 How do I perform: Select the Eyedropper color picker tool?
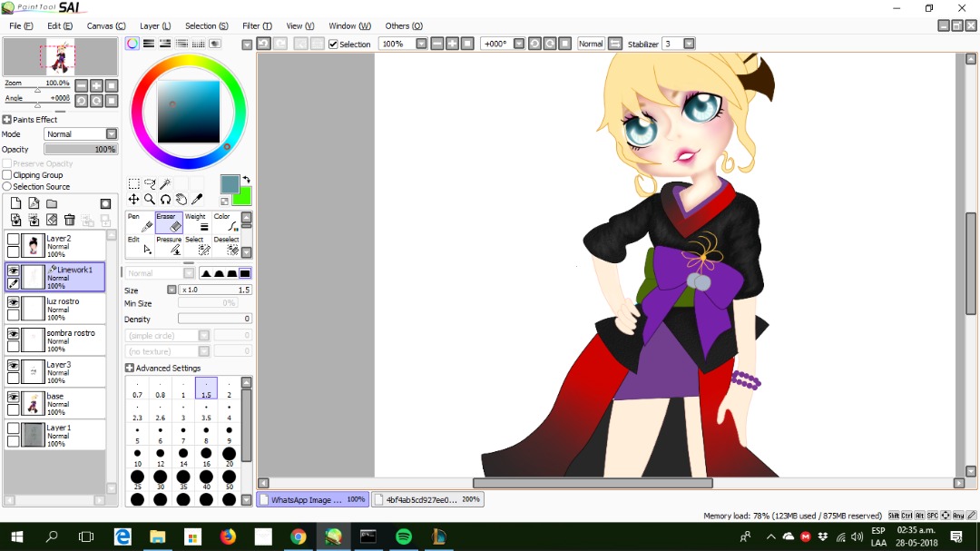197,199
